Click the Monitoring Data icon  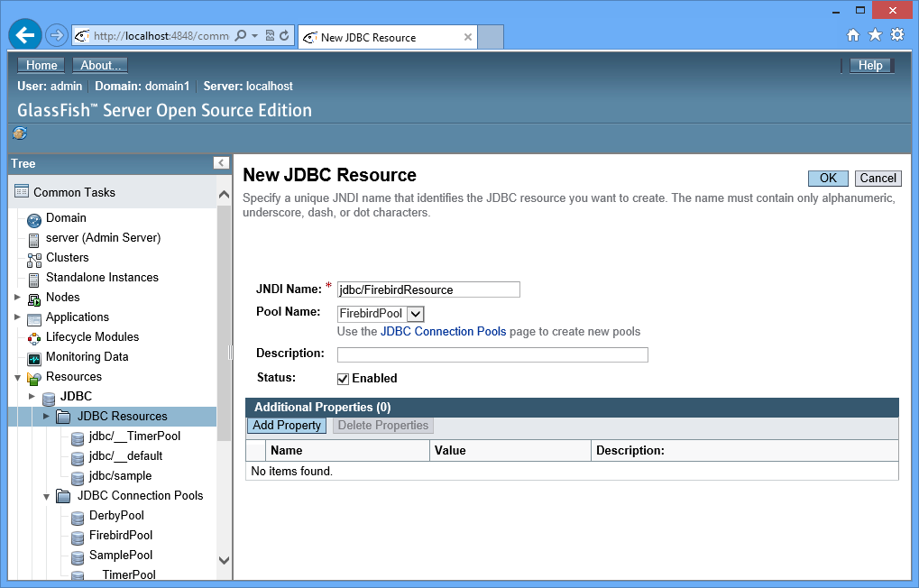click(x=34, y=359)
